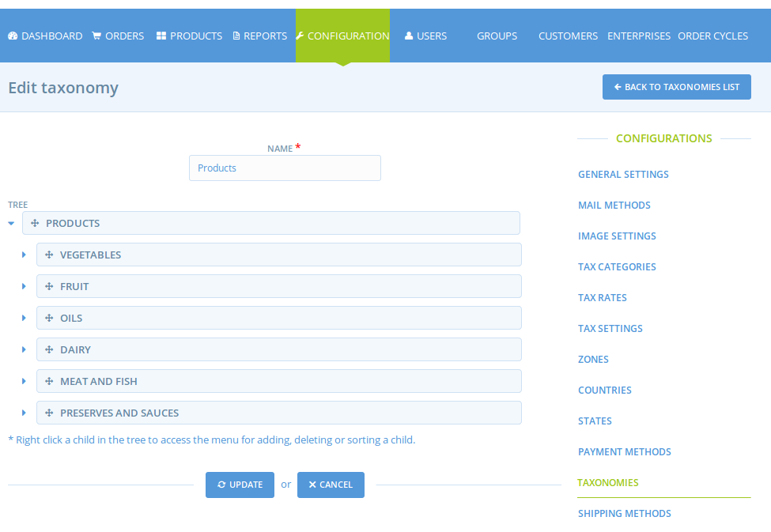This screenshot has height=532, width=771.
Task: Open Taxonomies configuration link
Action: 608,483
